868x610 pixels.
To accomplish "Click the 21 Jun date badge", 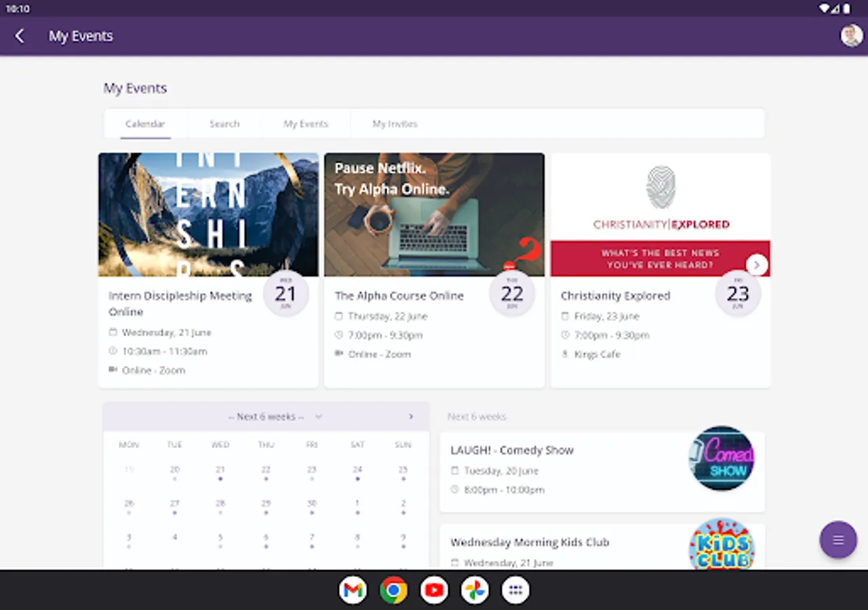I will (285, 293).
